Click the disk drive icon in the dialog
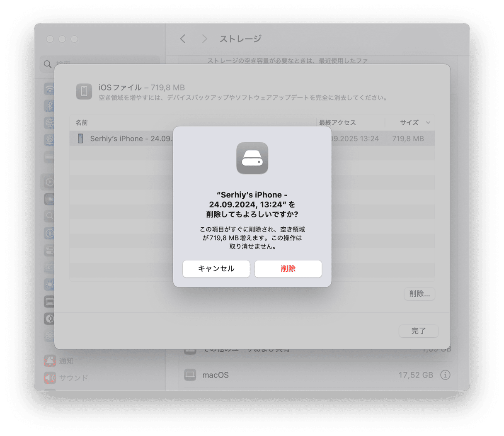Viewport: 504px width, 436px height. (x=252, y=158)
